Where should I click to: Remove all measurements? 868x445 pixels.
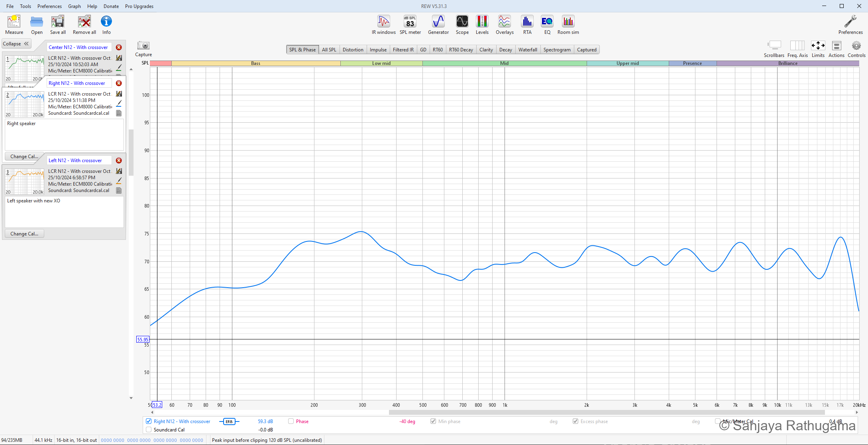[84, 25]
